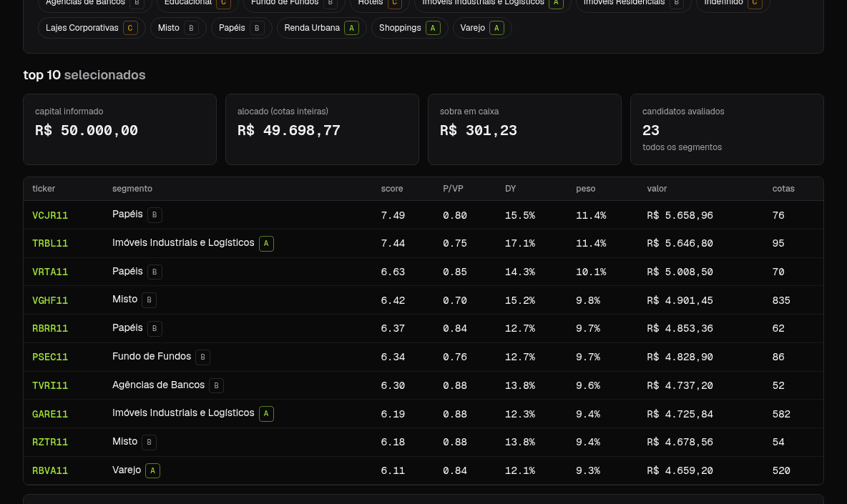Open the VCJR11 ticker link

point(50,215)
